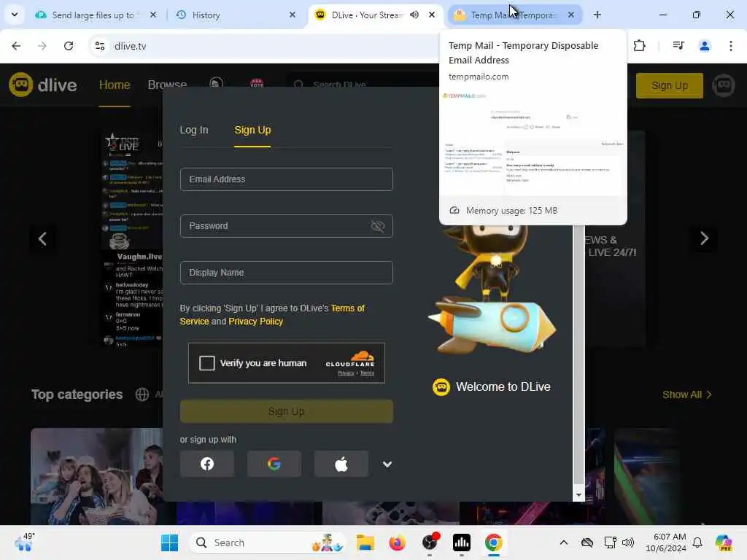Toggle password visibility eye icon
This screenshot has height=560, width=747.
(x=378, y=226)
